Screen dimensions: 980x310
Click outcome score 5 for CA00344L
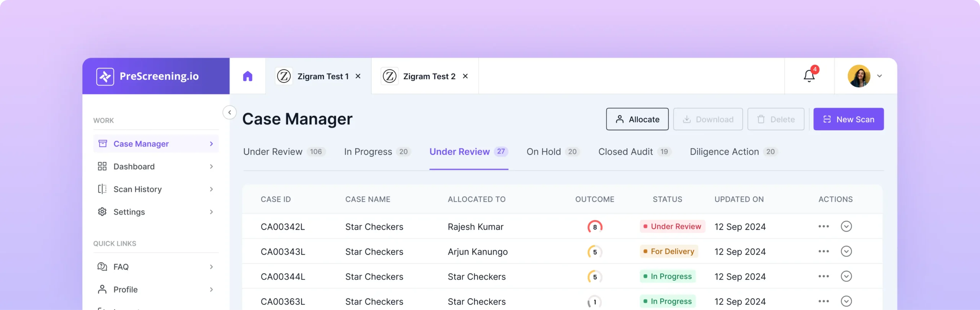pos(595,277)
